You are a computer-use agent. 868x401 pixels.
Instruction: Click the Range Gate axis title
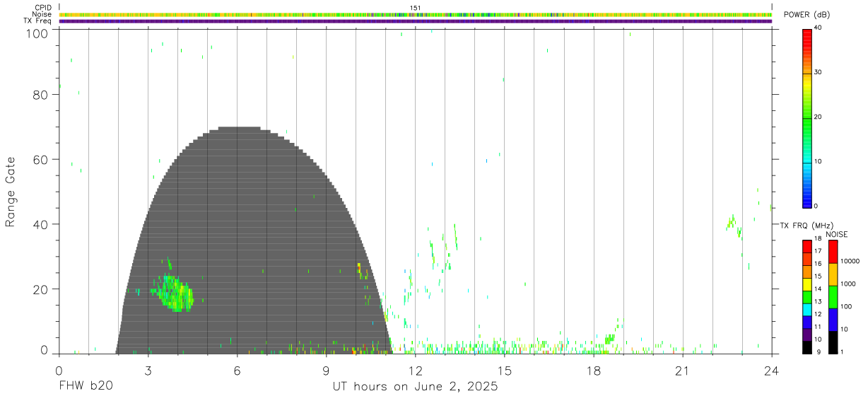pyautogui.click(x=11, y=192)
